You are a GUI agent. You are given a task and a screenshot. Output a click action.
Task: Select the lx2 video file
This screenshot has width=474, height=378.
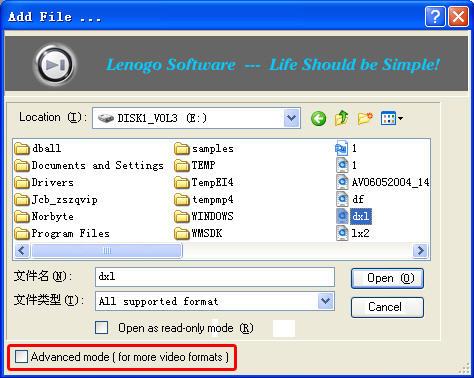(x=353, y=233)
